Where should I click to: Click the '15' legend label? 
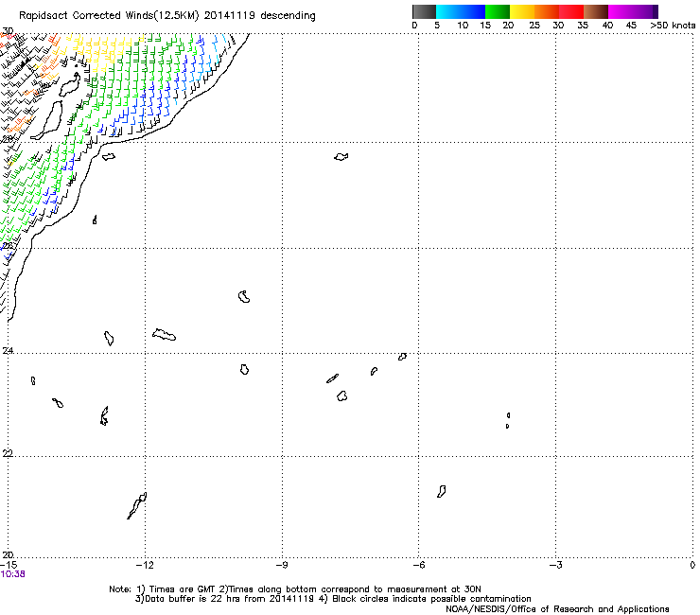point(485,26)
